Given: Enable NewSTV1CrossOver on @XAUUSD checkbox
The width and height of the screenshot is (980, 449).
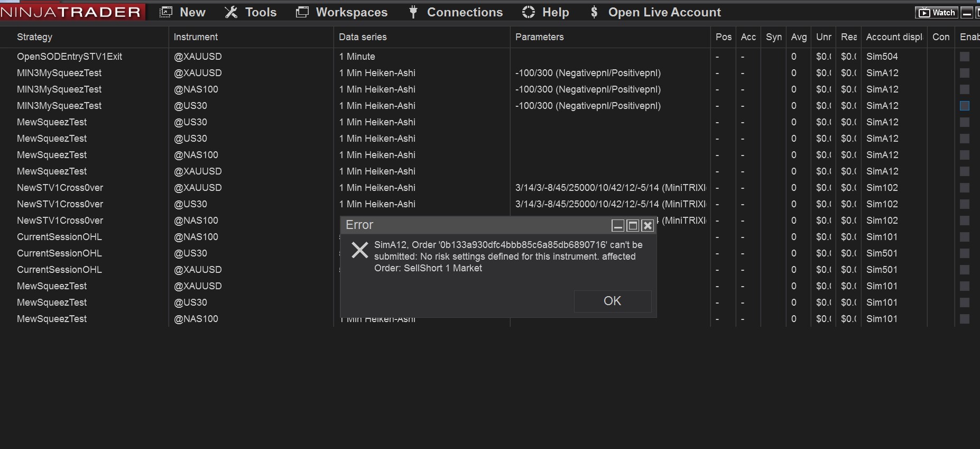Looking at the screenshot, I should tap(965, 188).
